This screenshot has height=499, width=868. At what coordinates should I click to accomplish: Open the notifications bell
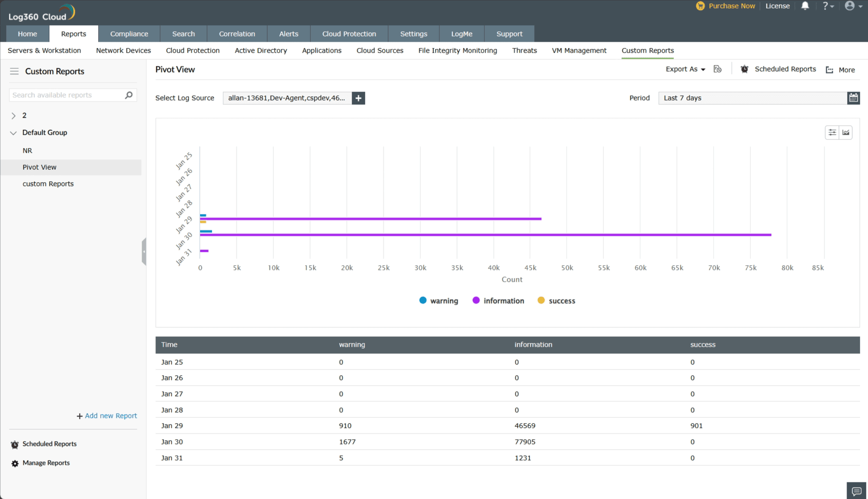(805, 6)
